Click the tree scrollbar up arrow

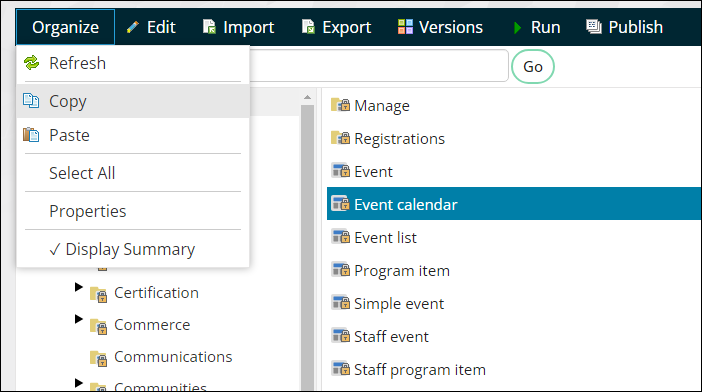(x=307, y=97)
